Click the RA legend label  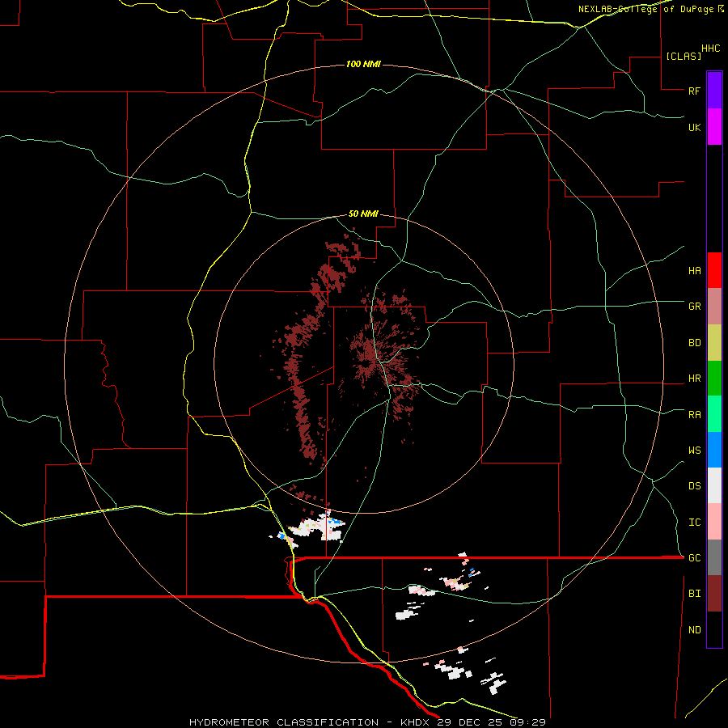[694, 415]
